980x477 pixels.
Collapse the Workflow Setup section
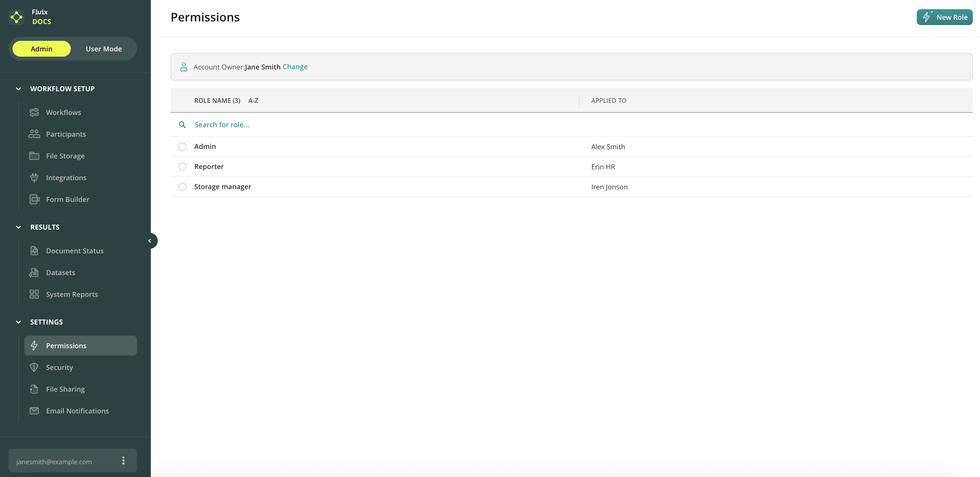point(18,89)
